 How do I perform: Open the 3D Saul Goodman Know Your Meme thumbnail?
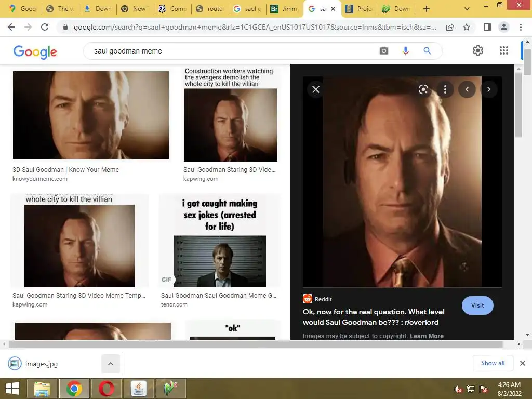click(x=90, y=115)
